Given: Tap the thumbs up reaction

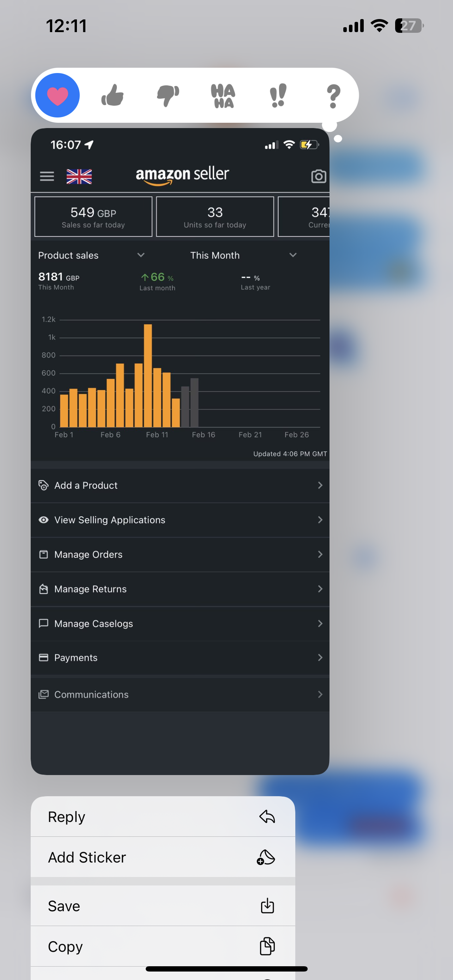Looking at the screenshot, I should pos(113,95).
